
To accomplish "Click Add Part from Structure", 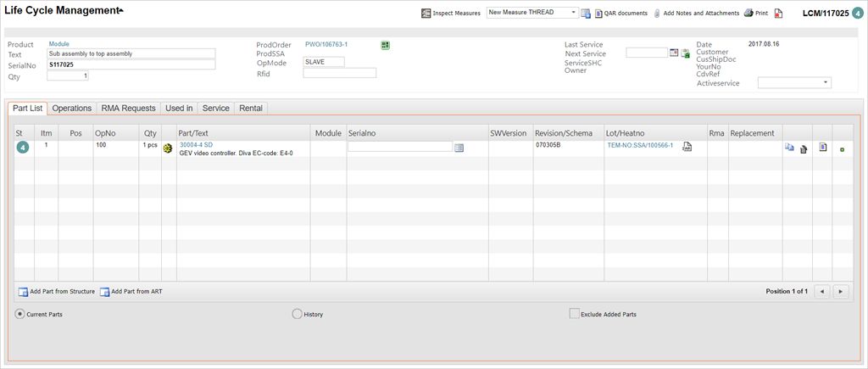I will pos(56,292).
